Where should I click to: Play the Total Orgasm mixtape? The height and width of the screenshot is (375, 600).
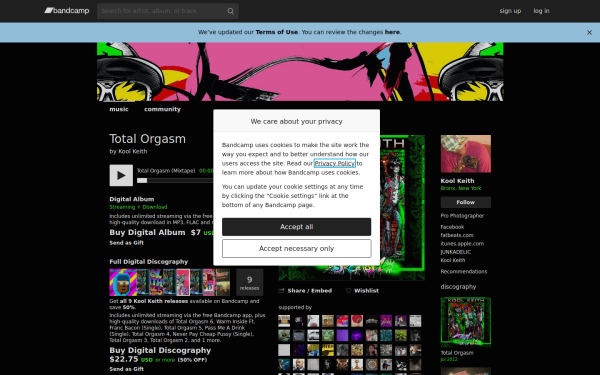(x=121, y=175)
